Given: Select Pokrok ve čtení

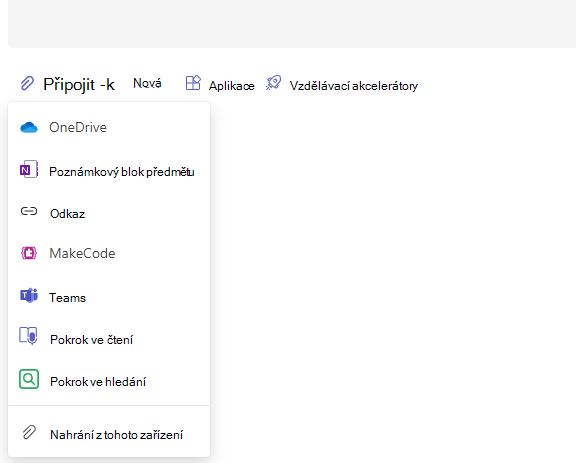Looking at the screenshot, I should point(109,339).
